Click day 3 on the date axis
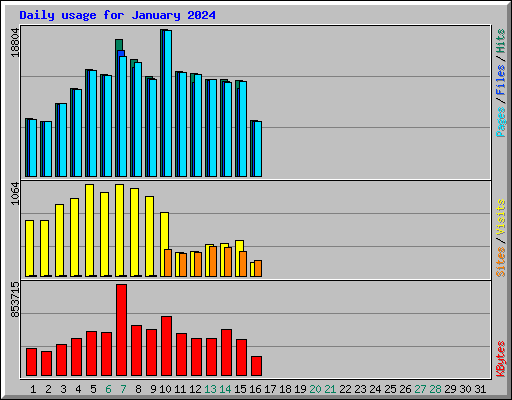This screenshot has height=400, width=512. tap(63, 389)
